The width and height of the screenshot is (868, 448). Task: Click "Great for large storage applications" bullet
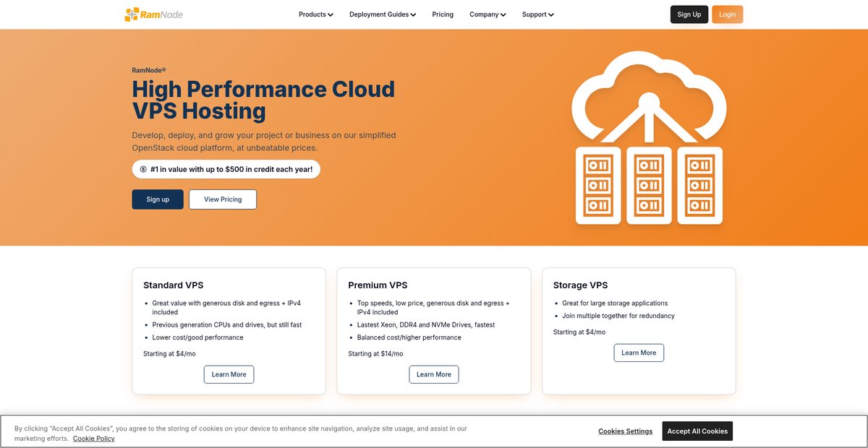pos(615,303)
